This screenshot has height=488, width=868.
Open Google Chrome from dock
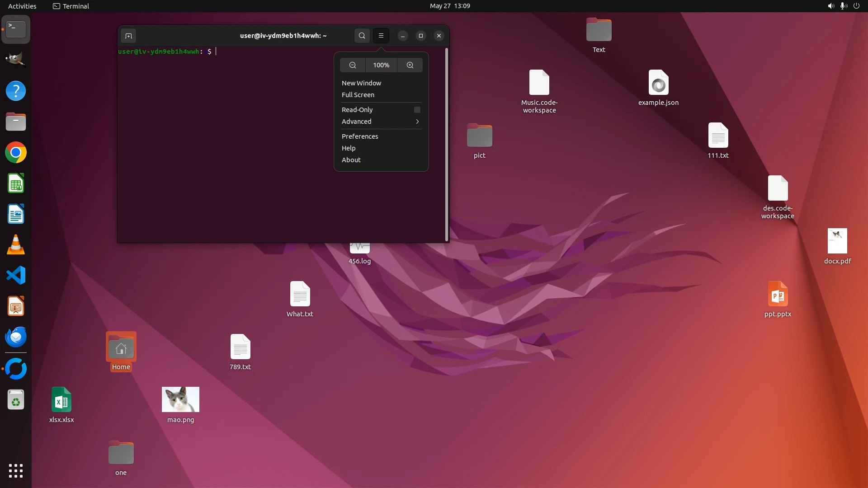coord(16,153)
